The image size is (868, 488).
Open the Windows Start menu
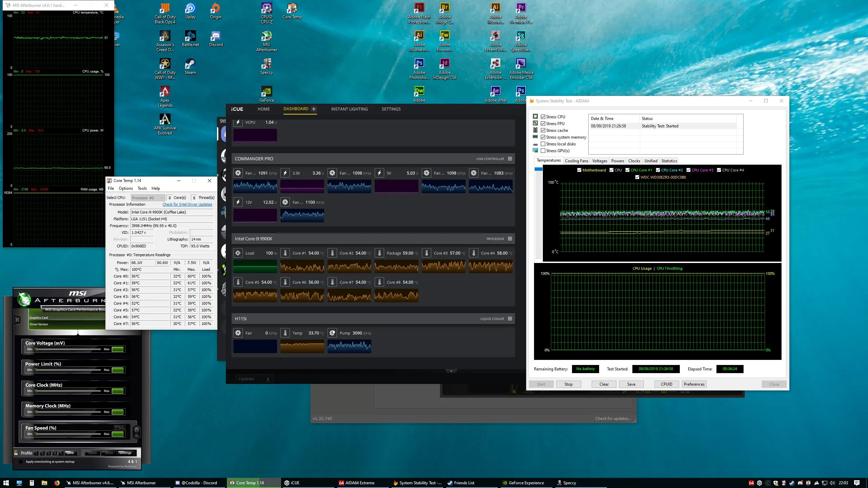coord(6,483)
